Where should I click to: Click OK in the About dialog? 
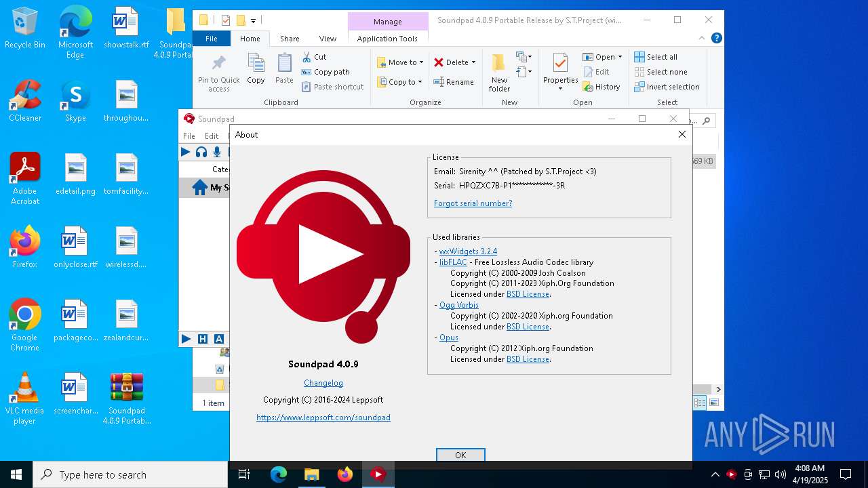[460, 455]
